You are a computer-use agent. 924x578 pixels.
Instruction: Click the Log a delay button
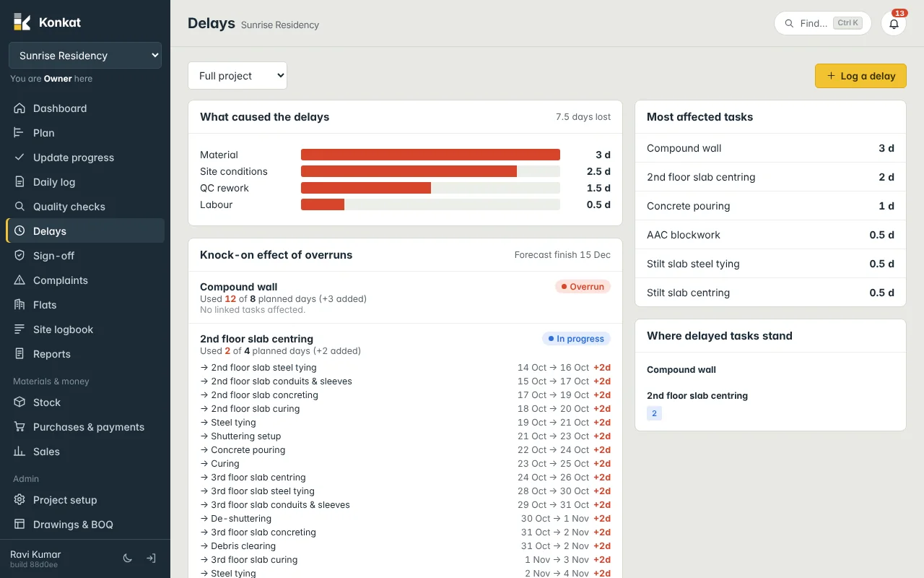860,76
